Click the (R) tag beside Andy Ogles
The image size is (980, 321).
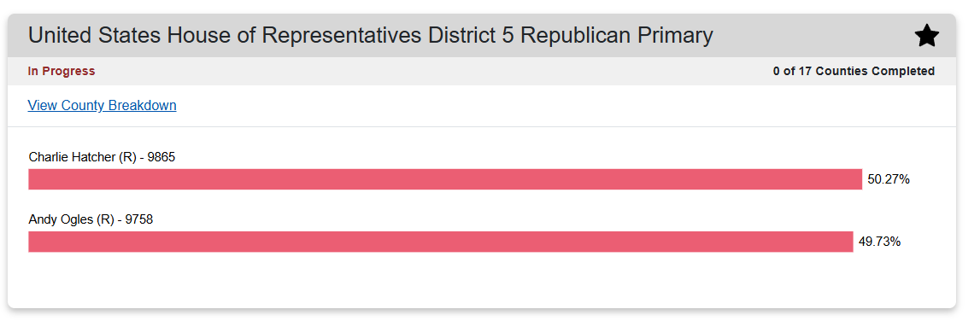tap(106, 219)
